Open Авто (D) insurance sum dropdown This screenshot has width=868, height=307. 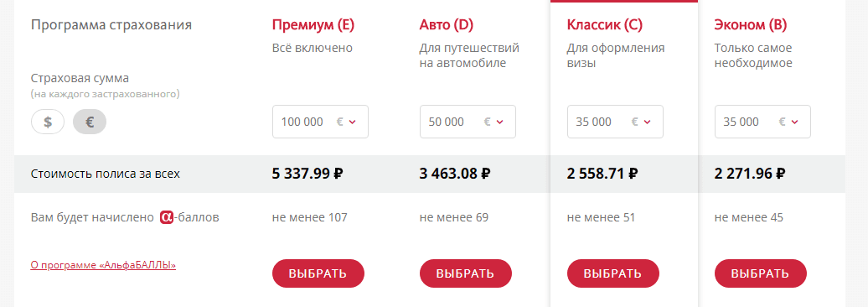pos(468,122)
